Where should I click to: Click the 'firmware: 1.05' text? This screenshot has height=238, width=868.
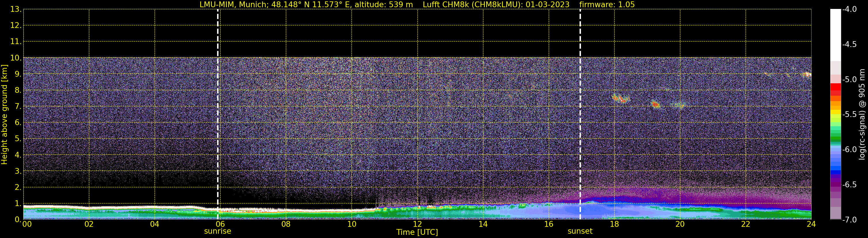607,5
